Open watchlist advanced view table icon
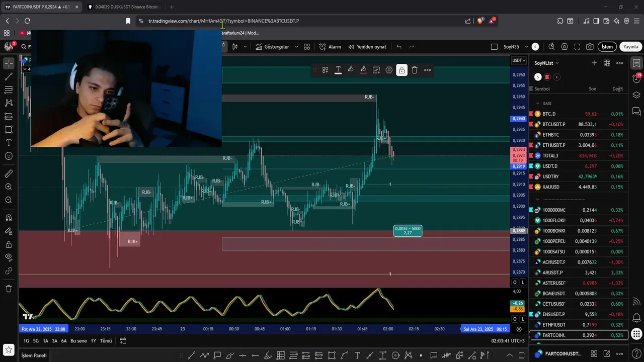Image resolution: width=644 pixels, height=362 pixels. tap(607, 63)
